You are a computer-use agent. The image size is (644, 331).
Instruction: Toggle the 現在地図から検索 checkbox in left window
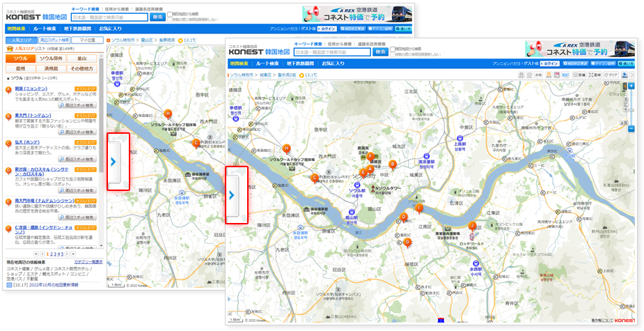point(170,14)
